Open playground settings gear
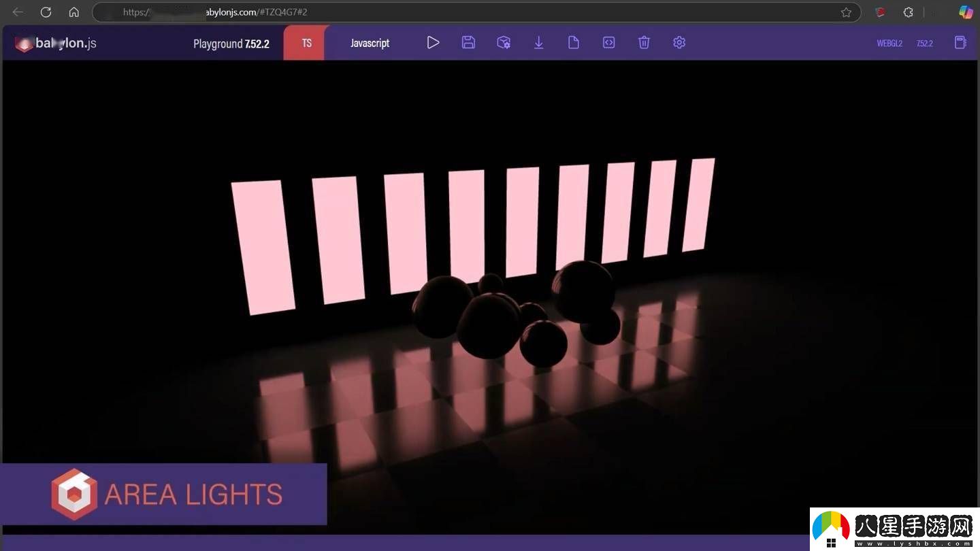This screenshot has width=980, height=551. point(679,43)
